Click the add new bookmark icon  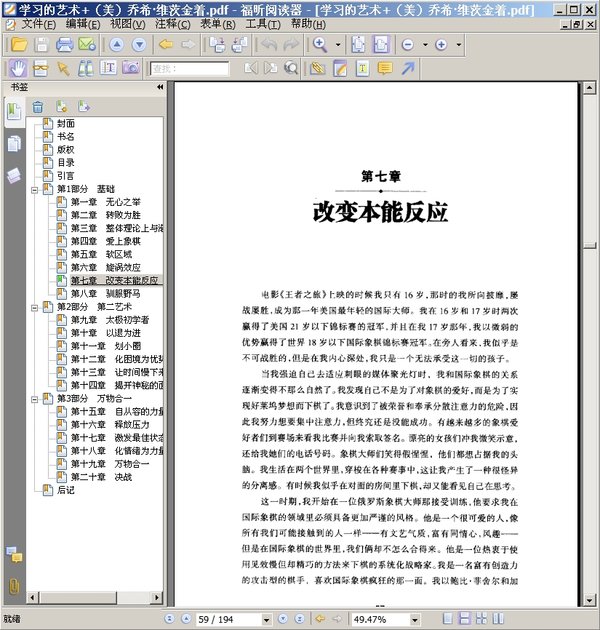tap(61, 106)
